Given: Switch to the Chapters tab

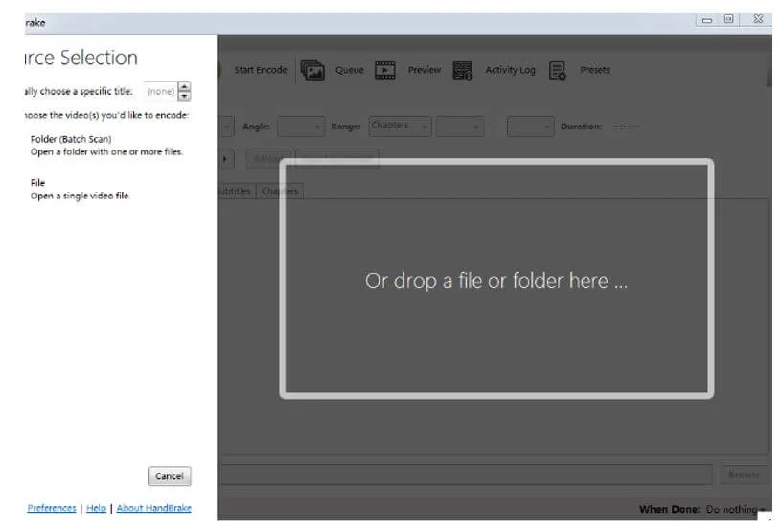Looking at the screenshot, I should click(x=280, y=191).
